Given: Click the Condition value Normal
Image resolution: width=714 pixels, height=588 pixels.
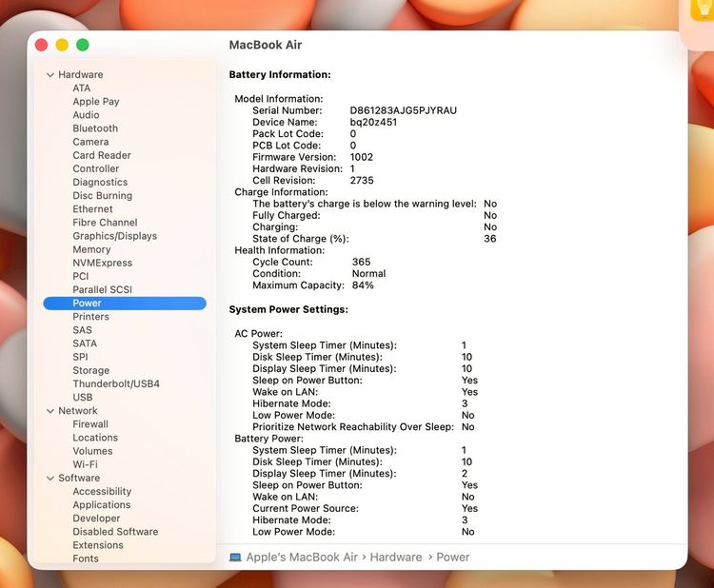Looking at the screenshot, I should pos(368,273).
